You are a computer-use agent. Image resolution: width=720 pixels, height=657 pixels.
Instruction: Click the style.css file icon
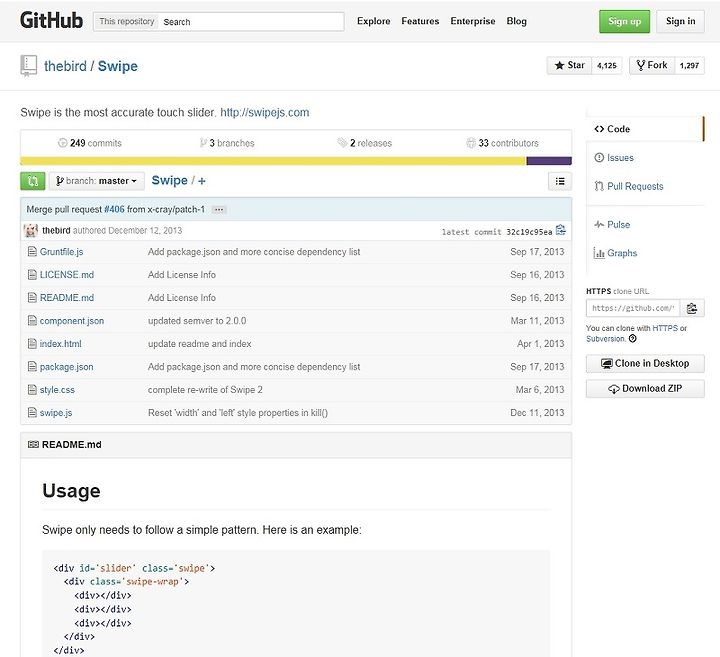click(x=32, y=390)
